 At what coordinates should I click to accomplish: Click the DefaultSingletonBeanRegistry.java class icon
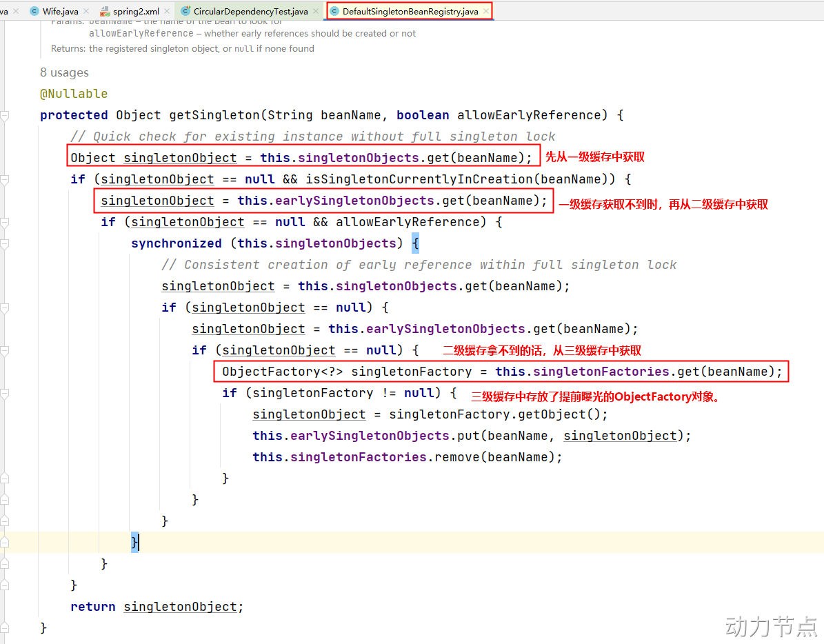[x=334, y=11]
